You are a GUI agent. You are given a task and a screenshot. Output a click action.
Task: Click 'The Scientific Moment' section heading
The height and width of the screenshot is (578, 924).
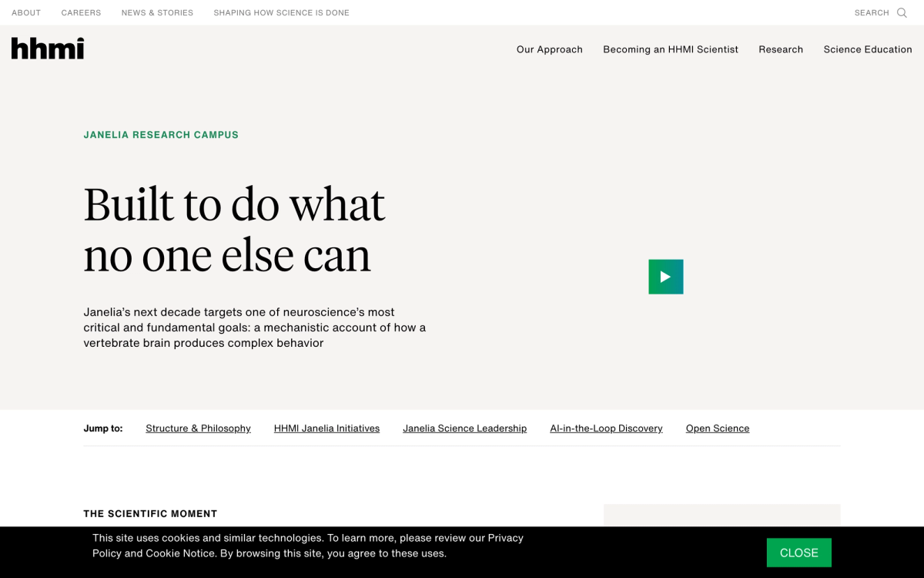point(151,514)
